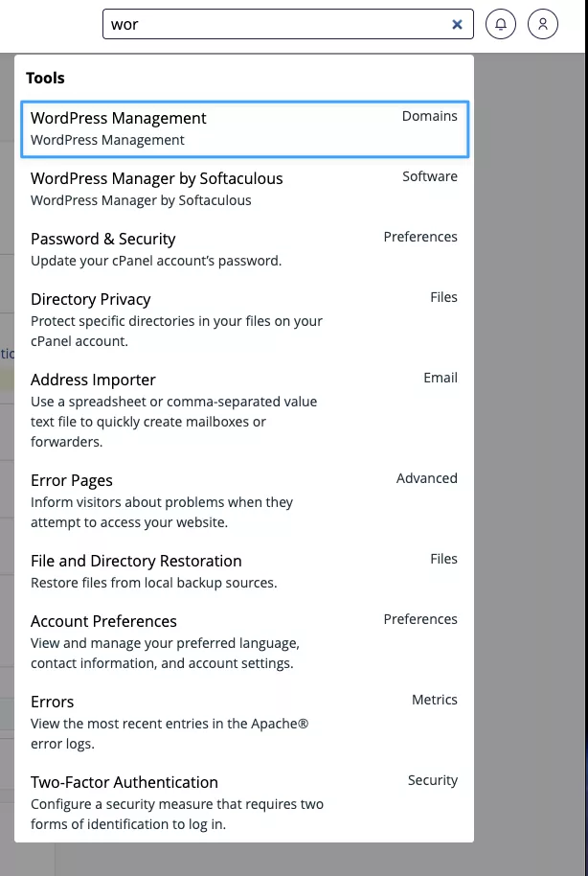Open File and Directory Restoration

coord(136,562)
